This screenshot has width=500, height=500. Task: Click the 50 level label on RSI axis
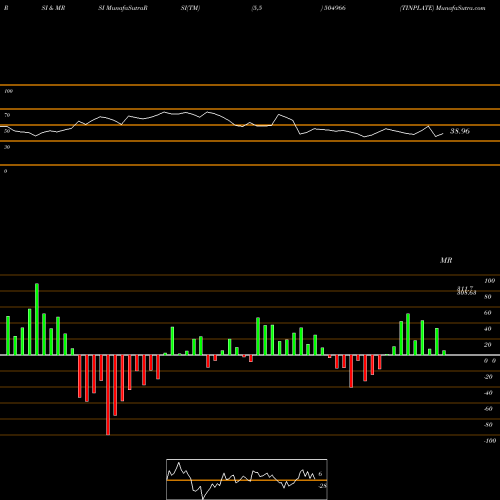pos(7,131)
